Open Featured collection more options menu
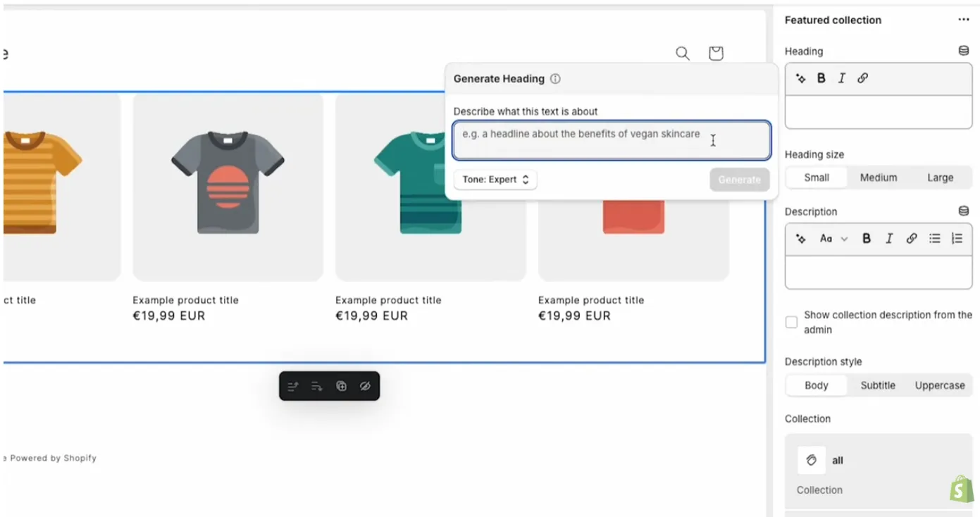Viewport: 980px width, 517px height. tap(963, 20)
